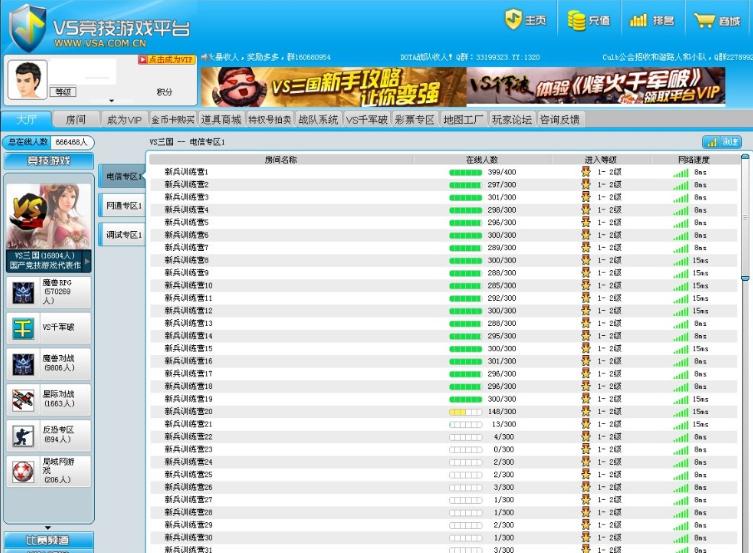Screen dimensions: 753x553
Task: Select the 网通专区1 zone tab
Action: [x=123, y=205]
